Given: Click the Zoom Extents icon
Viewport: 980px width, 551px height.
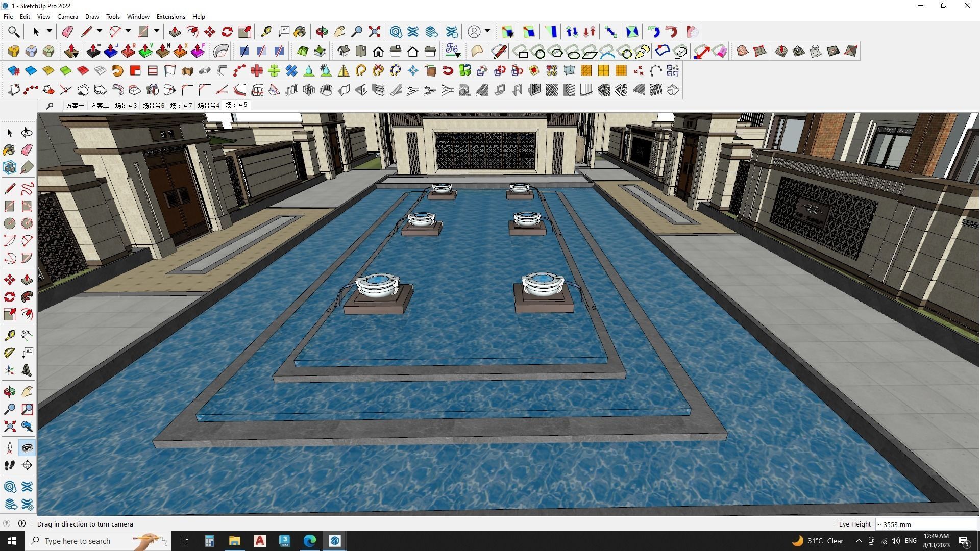Looking at the screenshot, I should point(374,32).
